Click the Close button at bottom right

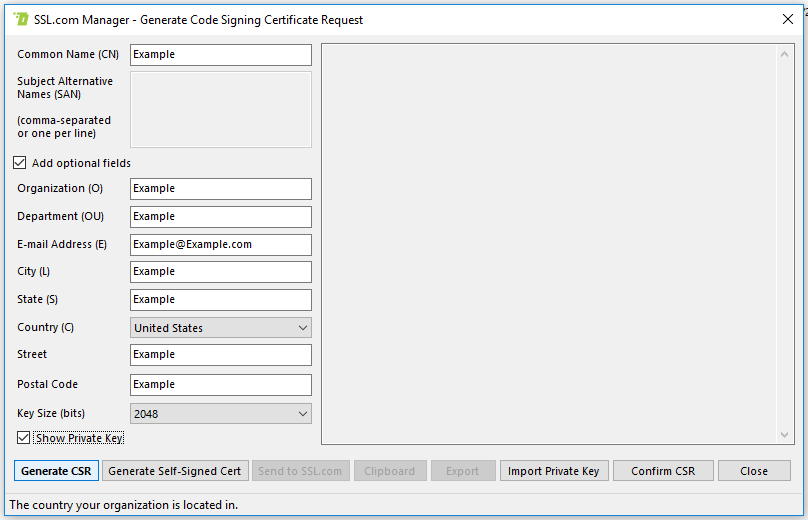pyautogui.click(x=754, y=471)
